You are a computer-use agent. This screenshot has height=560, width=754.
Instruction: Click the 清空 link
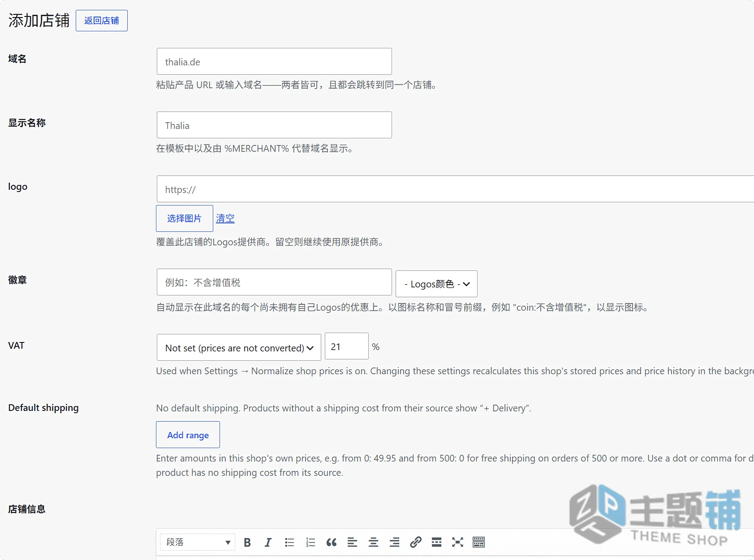[225, 218]
